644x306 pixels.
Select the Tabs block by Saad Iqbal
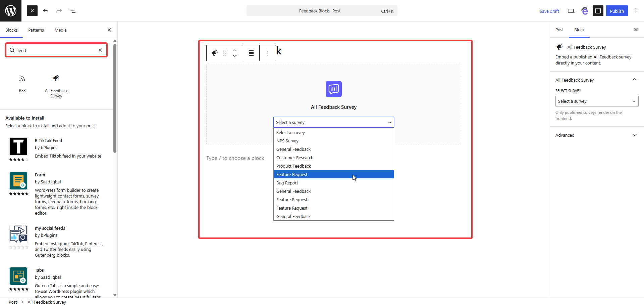pos(56,281)
